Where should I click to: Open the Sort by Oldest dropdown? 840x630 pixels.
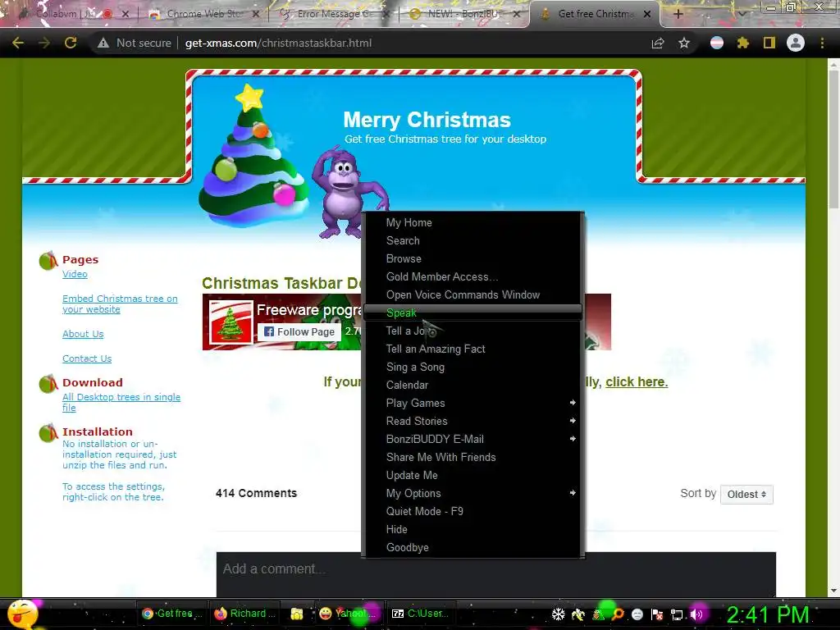click(746, 494)
